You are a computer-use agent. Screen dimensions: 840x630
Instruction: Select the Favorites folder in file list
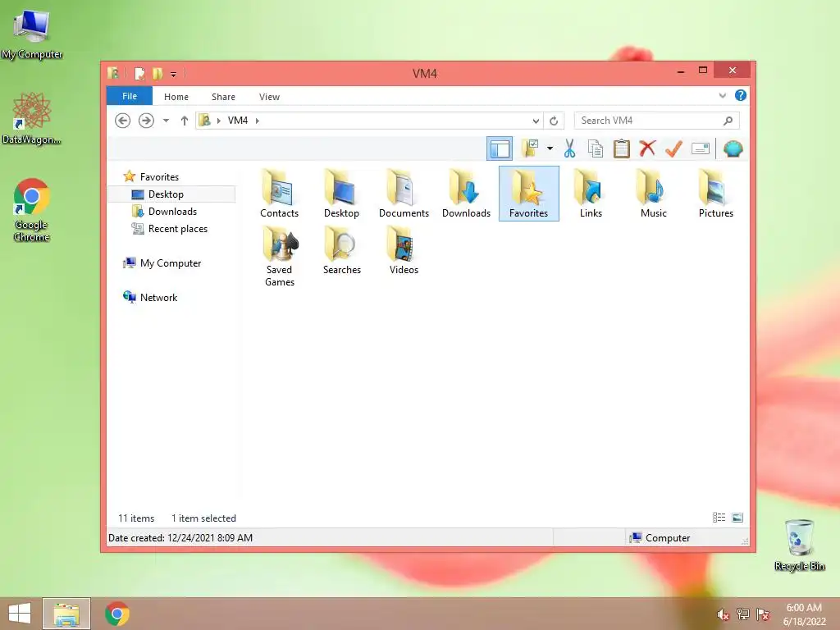tap(529, 194)
